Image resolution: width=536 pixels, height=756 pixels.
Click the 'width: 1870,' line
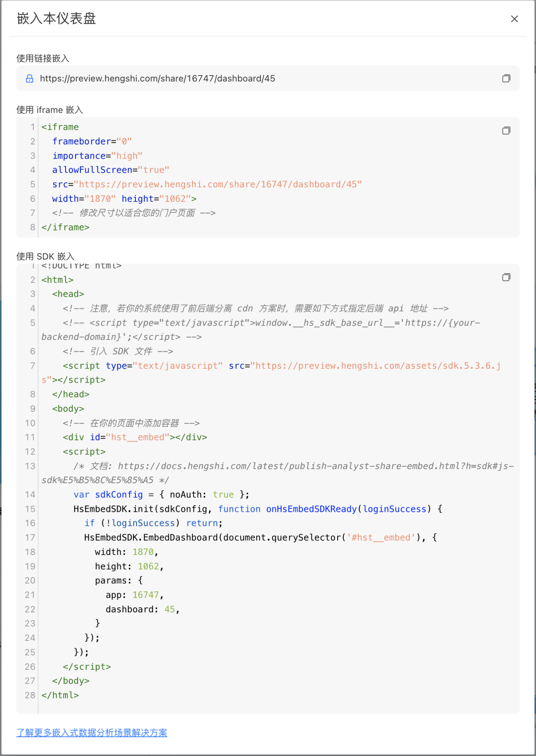click(127, 552)
